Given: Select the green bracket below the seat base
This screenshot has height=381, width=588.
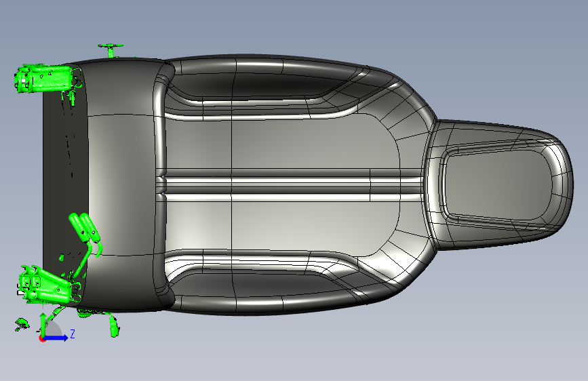Looking at the screenshot, I should click(x=115, y=325).
